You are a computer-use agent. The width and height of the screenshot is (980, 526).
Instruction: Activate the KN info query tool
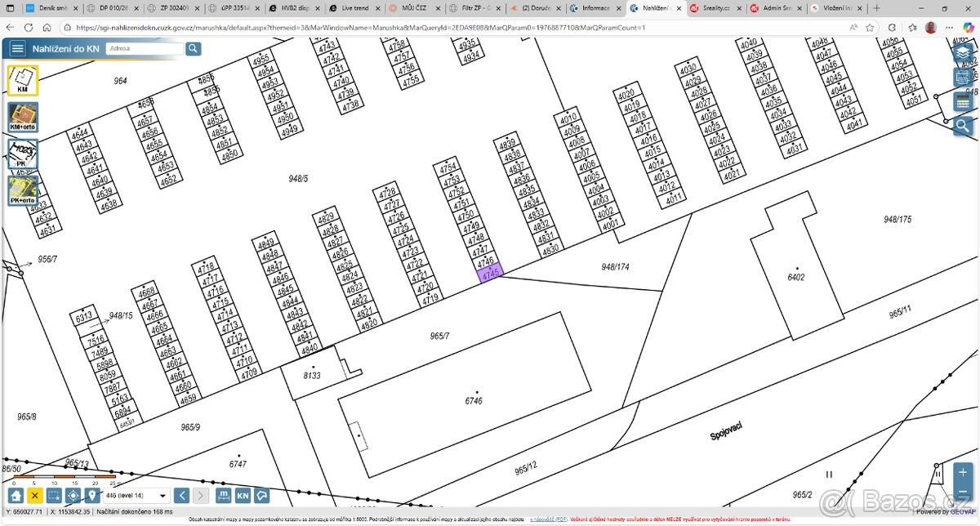tap(243, 496)
